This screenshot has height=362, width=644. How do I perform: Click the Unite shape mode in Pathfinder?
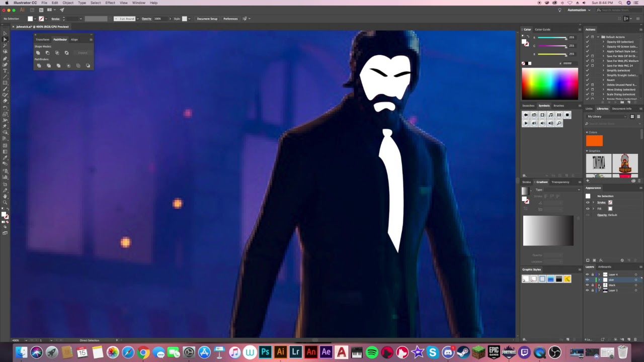pyautogui.click(x=38, y=53)
